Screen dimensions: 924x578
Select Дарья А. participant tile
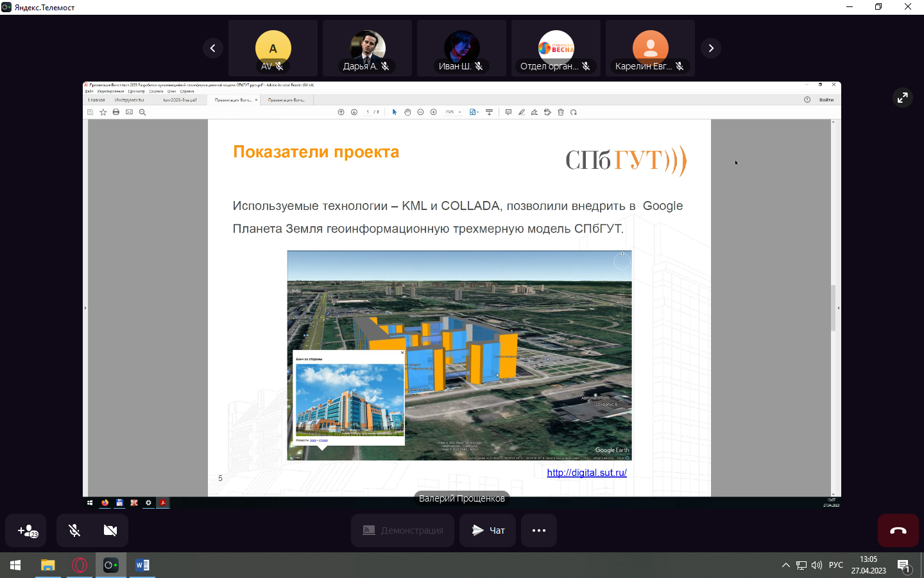point(367,49)
